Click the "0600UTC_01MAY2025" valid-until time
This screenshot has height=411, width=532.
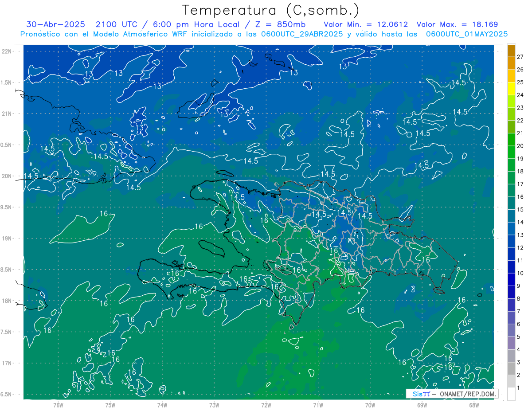[x=467, y=34]
